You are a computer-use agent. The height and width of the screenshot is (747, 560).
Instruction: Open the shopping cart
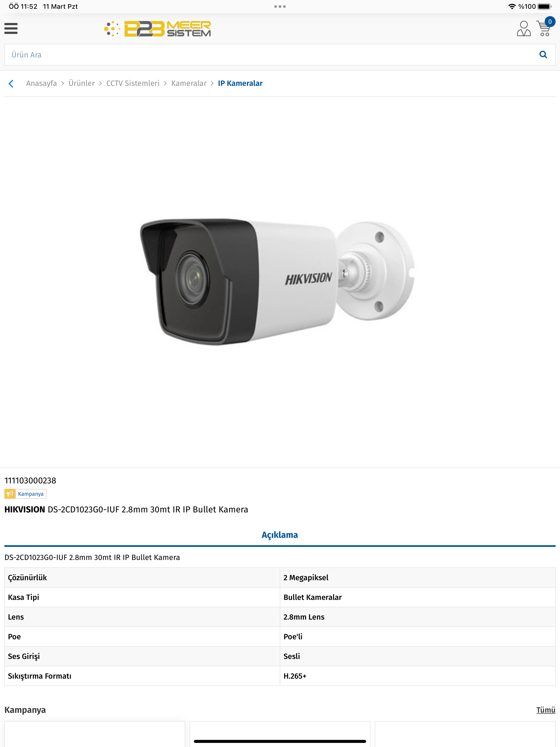pyautogui.click(x=544, y=29)
